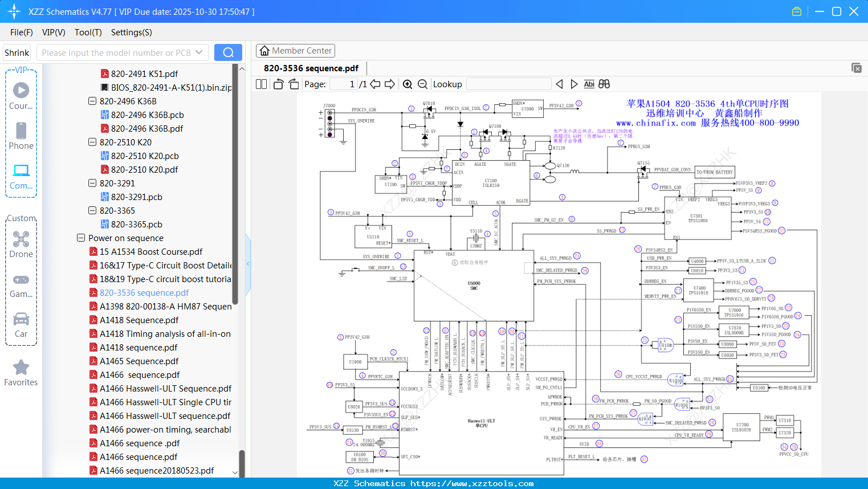Toggle the Abi text match option
This screenshot has width=868, height=489.
(x=589, y=84)
